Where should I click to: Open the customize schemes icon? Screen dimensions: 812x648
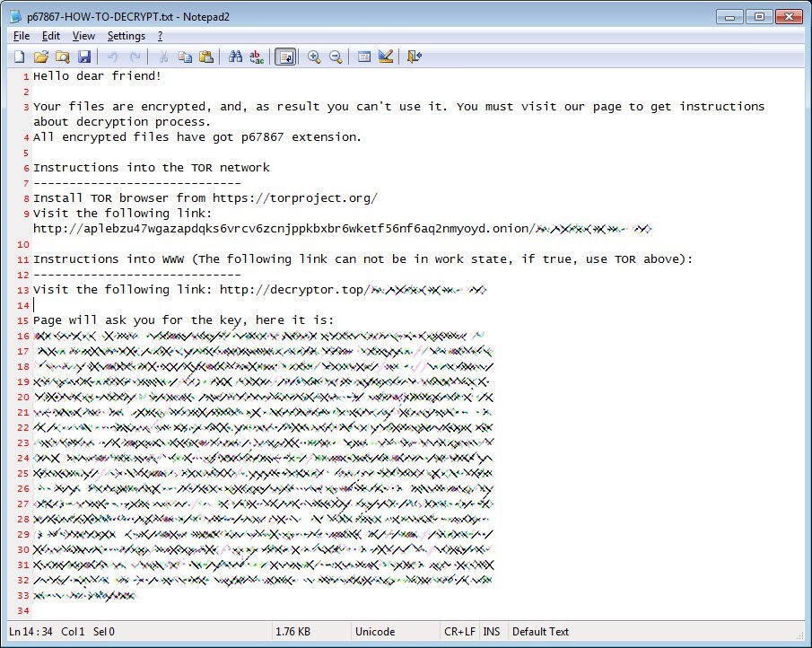click(x=386, y=57)
